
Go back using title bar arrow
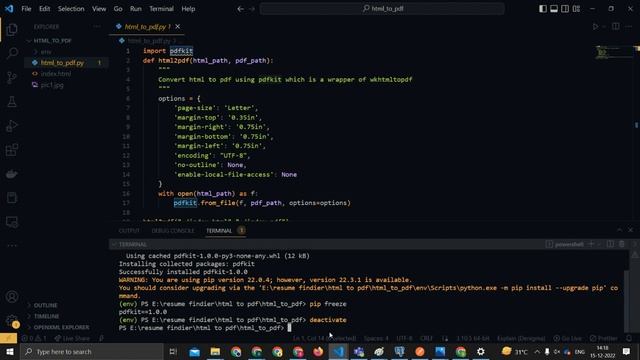[241, 9]
